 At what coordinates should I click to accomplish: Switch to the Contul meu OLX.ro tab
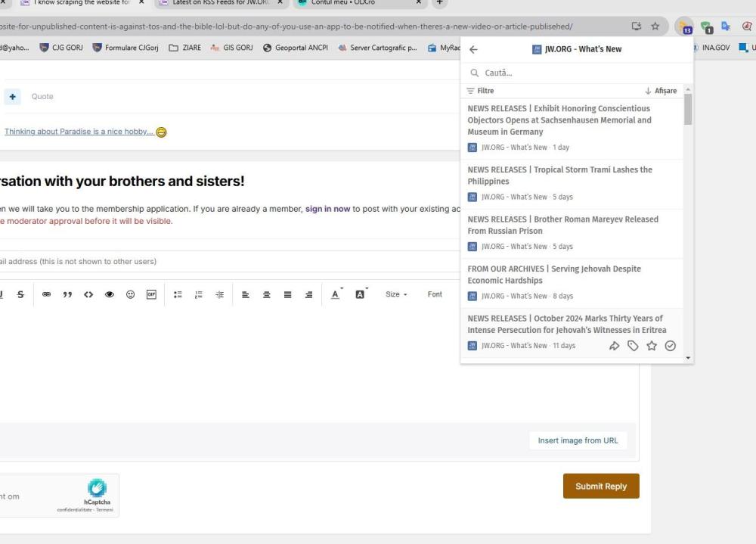pos(352,2)
